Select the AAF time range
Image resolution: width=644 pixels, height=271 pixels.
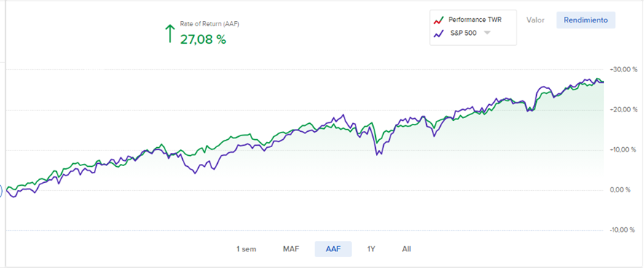pyautogui.click(x=333, y=249)
